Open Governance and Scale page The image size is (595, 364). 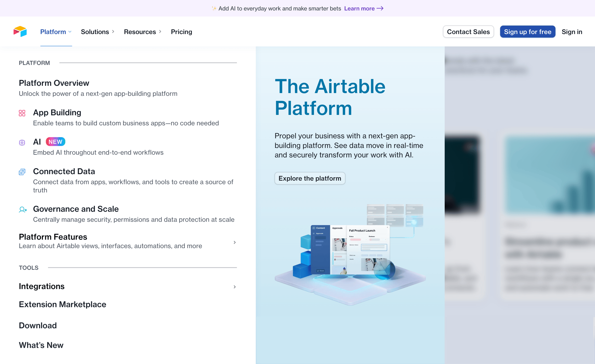click(x=76, y=209)
